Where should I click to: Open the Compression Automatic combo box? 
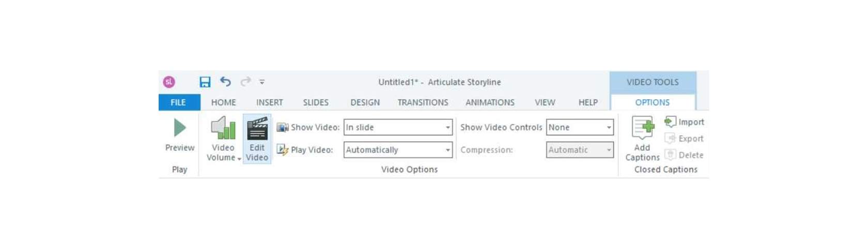click(580, 150)
